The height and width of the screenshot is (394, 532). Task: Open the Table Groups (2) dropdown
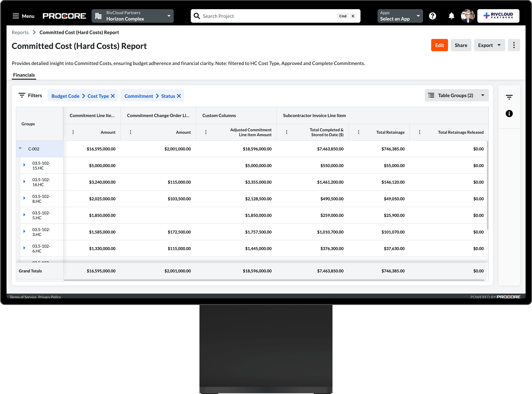pyautogui.click(x=456, y=95)
